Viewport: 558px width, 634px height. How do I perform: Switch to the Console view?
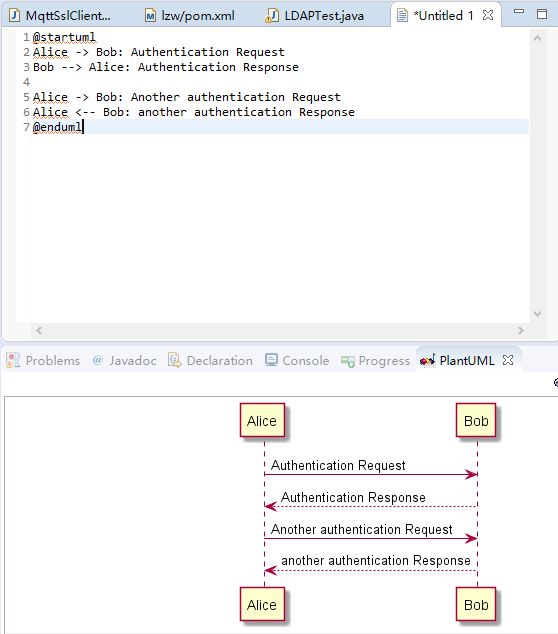(x=297, y=360)
